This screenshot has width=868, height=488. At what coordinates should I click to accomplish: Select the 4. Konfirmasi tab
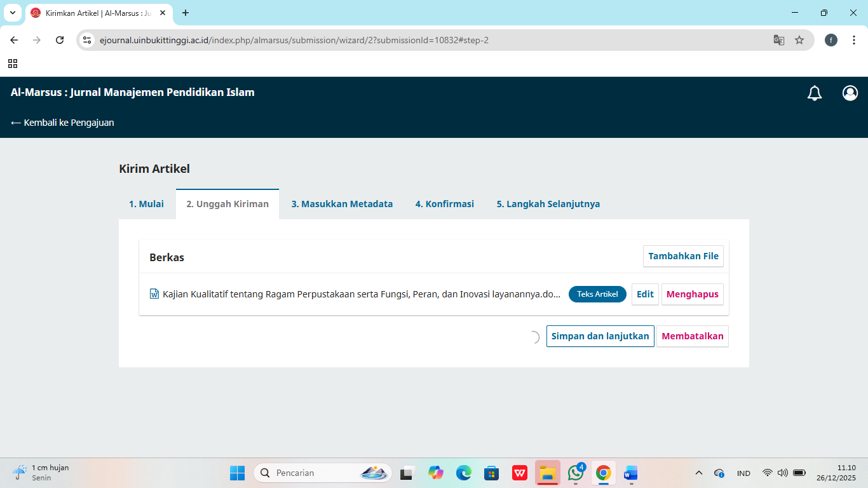point(444,204)
